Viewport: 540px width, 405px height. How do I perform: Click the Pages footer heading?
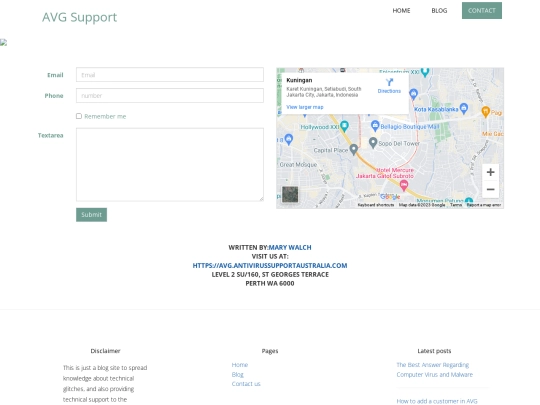(x=270, y=351)
